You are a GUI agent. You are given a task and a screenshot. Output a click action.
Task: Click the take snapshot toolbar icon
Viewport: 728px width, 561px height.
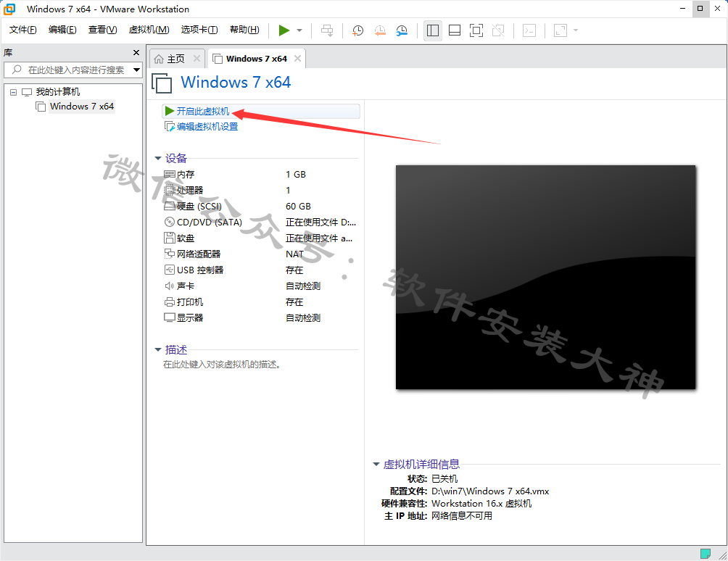[x=357, y=30]
